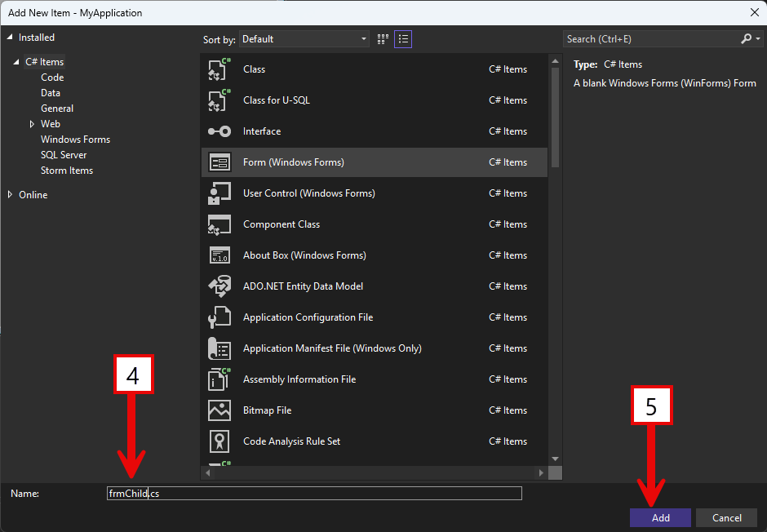Screen dimensions: 767x532
Task: Pick the User Control (Windows Forms) icon
Action: pos(219,193)
